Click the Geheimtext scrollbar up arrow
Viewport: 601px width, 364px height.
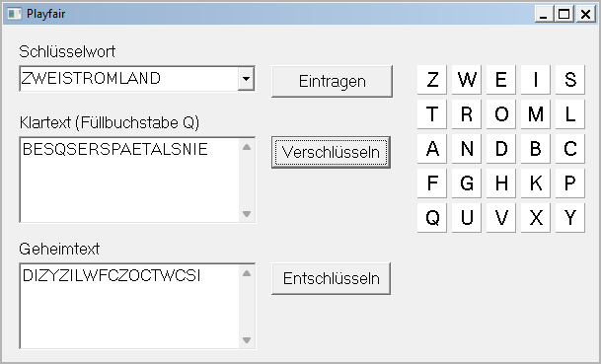point(247,273)
